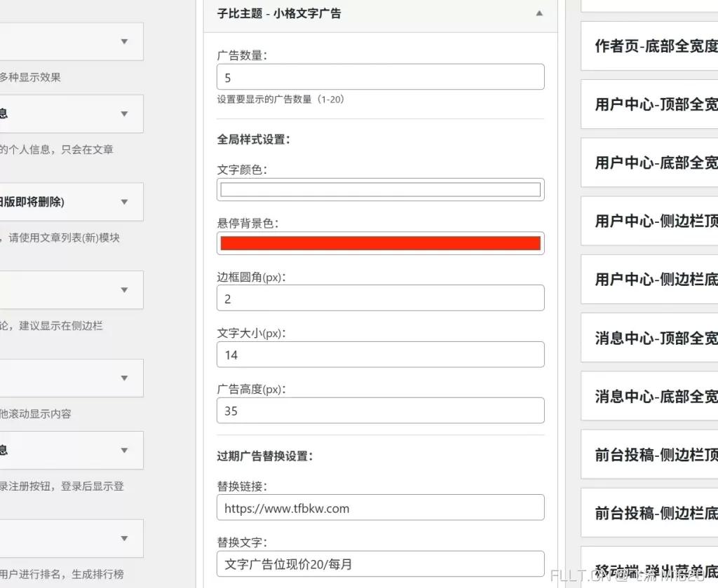Collapse the 子比主题-小格文字广告 panel

tap(539, 13)
